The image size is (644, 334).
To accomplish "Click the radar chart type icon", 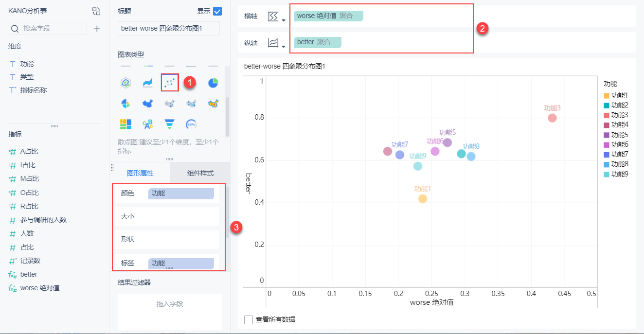I will coord(125,82).
